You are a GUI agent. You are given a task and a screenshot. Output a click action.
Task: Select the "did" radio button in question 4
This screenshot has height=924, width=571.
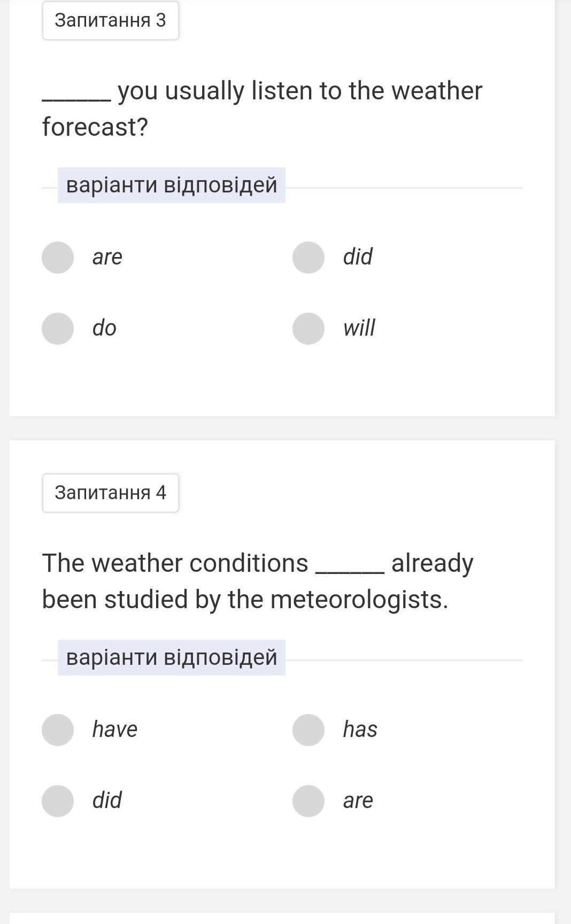pyautogui.click(x=58, y=801)
